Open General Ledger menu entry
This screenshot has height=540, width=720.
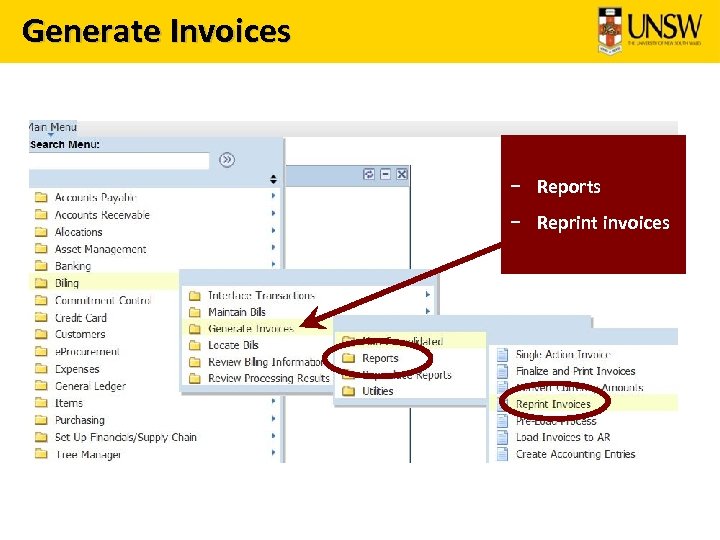(x=90, y=386)
